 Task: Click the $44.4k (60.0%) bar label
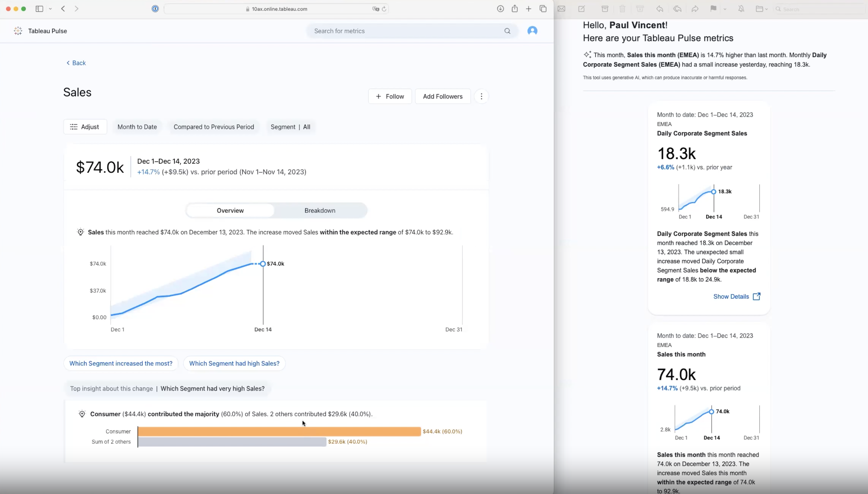click(442, 431)
